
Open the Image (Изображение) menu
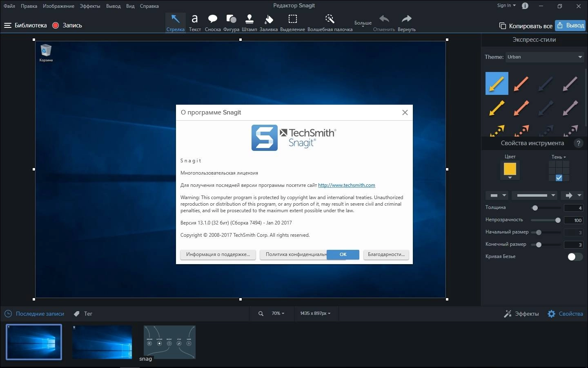(x=58, y=6)
